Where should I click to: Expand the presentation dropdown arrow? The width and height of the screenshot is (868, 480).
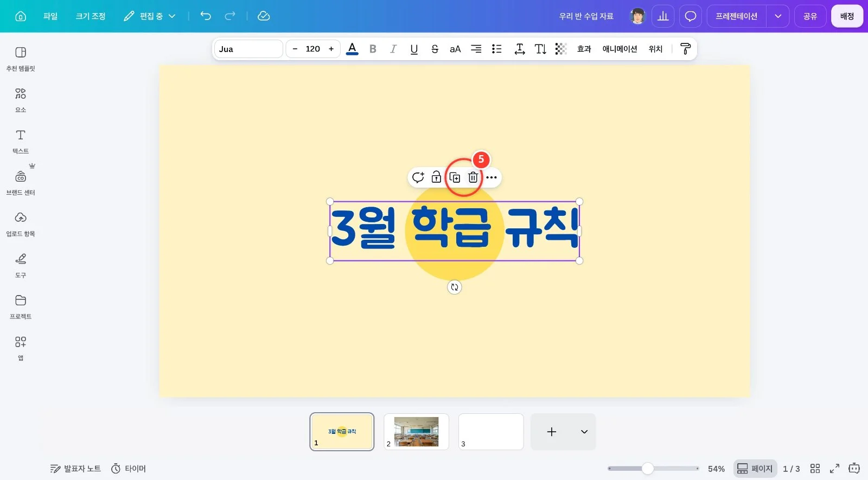pyautogui.click(x=778, y=16)
